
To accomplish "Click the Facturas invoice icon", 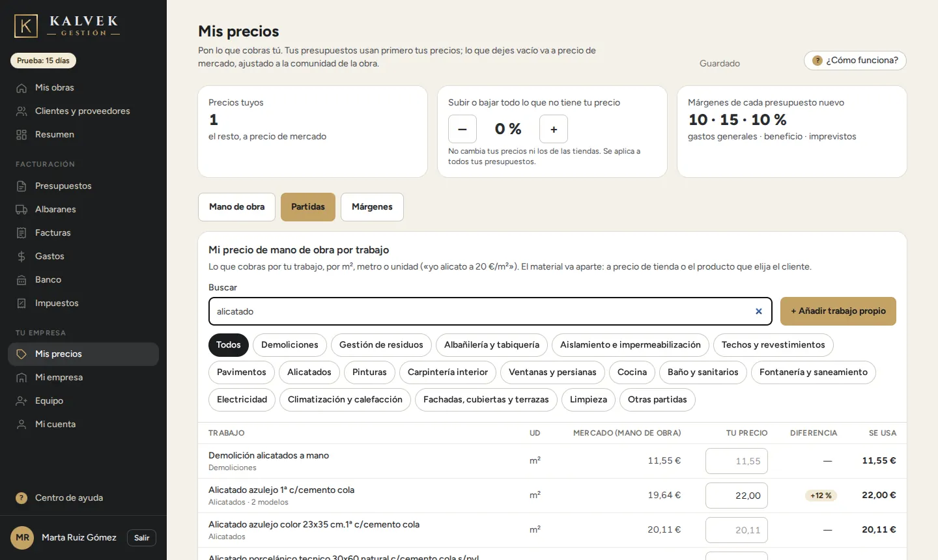I will [x=21, y=233].
